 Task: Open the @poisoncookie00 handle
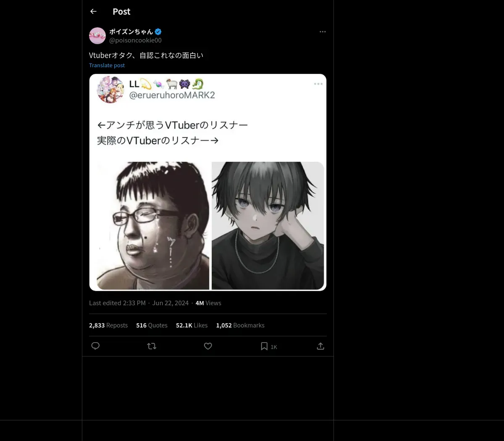point(135,40)
